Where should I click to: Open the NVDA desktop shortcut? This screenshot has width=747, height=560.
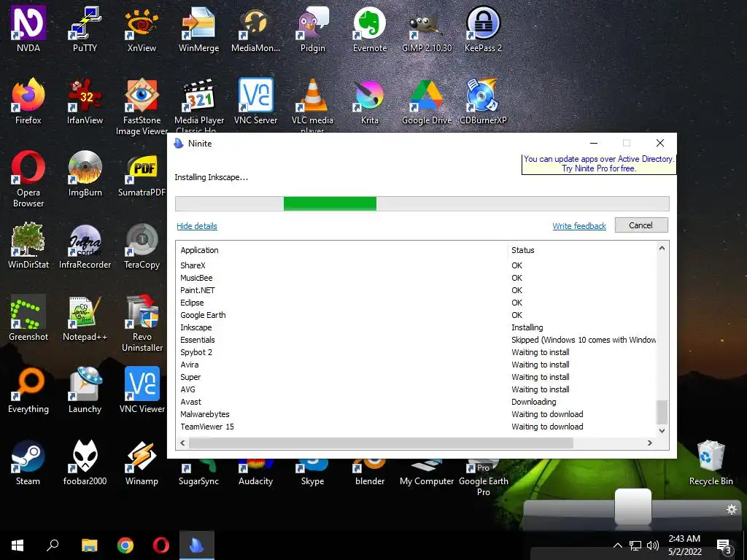coord(28,28)
